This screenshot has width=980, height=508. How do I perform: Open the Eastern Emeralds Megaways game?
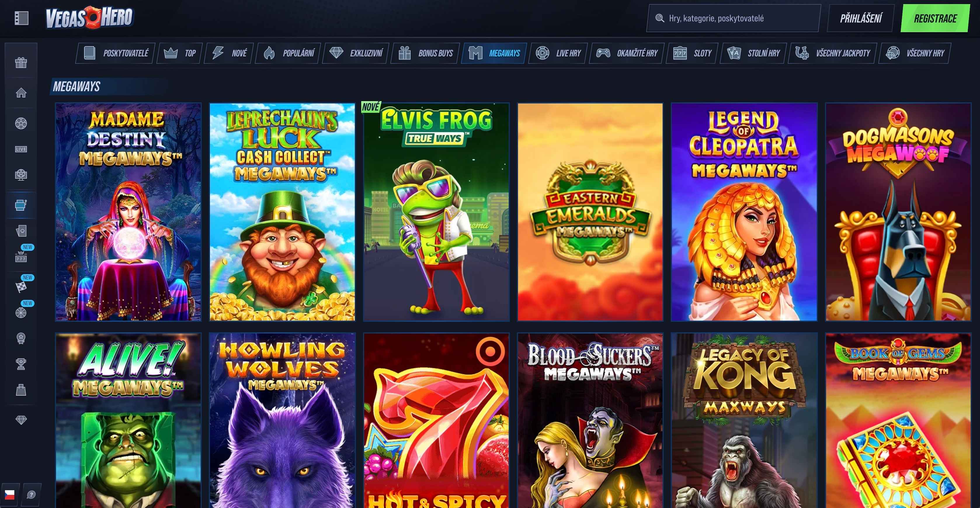(590, 212)
